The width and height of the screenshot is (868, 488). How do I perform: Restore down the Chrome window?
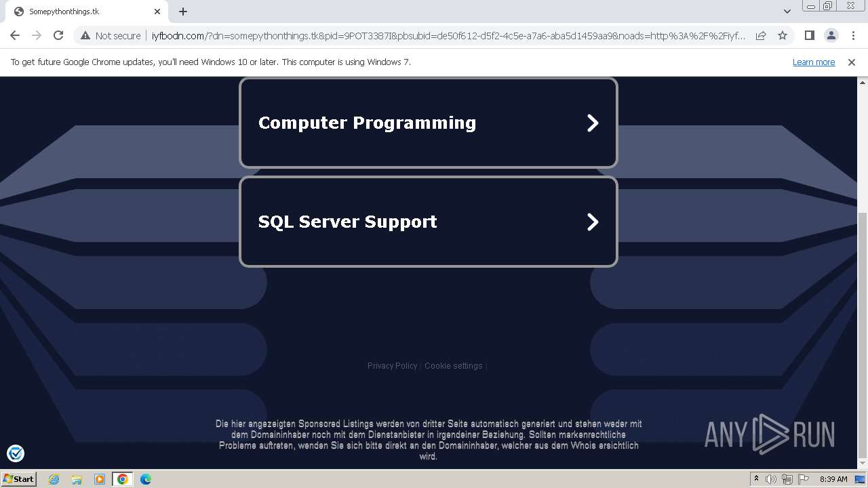[828, 6]
